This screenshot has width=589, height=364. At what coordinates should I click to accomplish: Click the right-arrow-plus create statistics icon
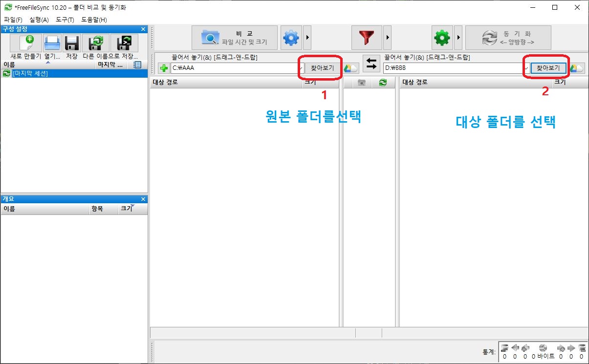561,348
